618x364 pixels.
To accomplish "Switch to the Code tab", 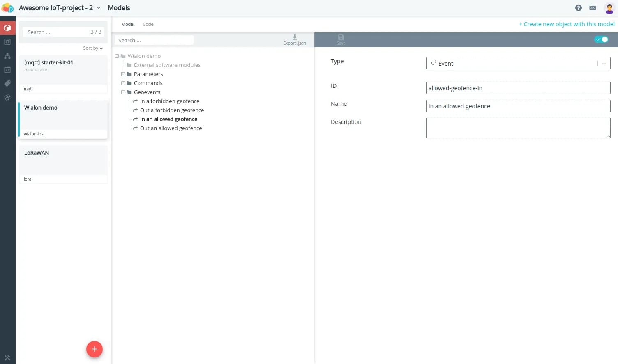I will point(148,24).
